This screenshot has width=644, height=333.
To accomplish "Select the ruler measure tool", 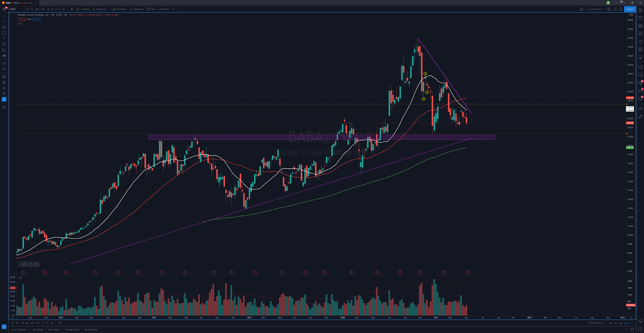I will [x=4, y=63].
